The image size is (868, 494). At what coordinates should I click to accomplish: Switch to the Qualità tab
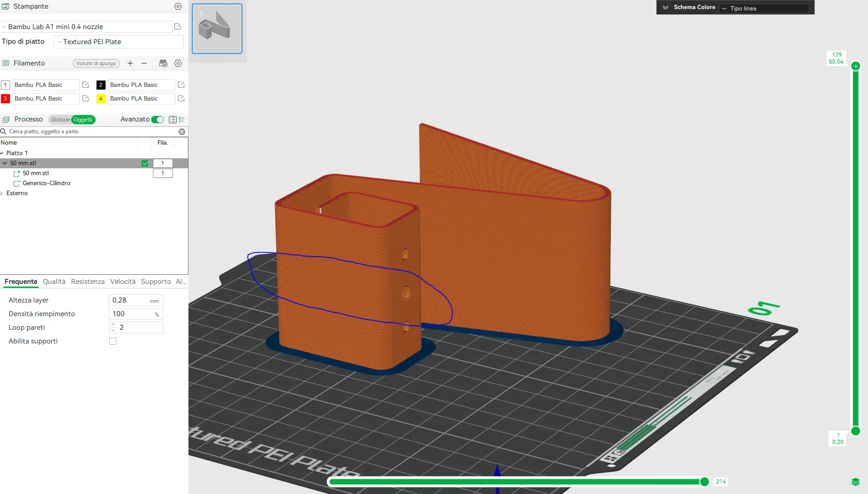tap(54, 282)
